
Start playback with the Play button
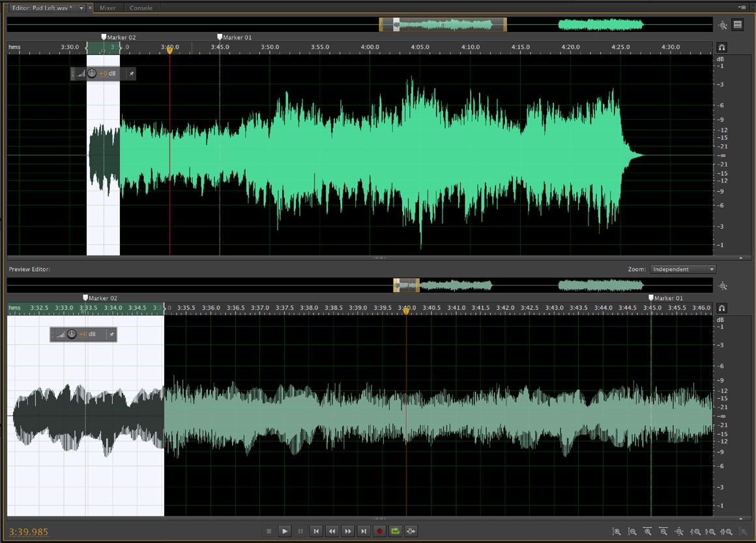pos(284,531)
